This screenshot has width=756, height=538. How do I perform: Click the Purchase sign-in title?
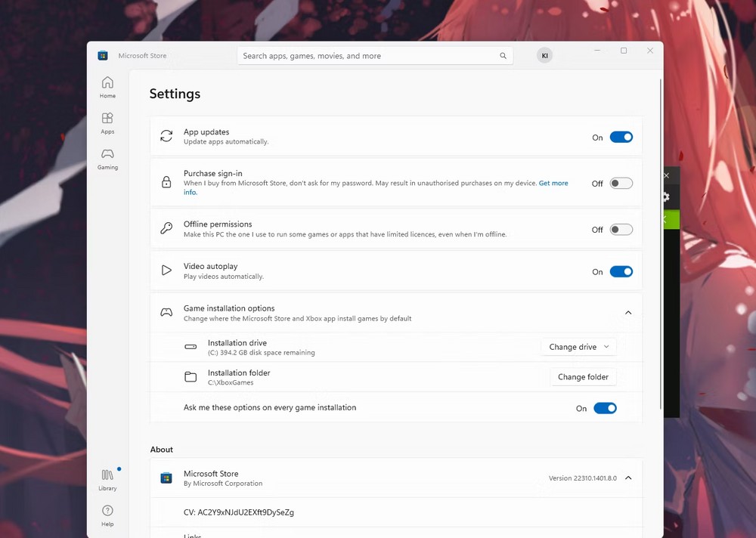pyautogui.click(x=213, y=173)
